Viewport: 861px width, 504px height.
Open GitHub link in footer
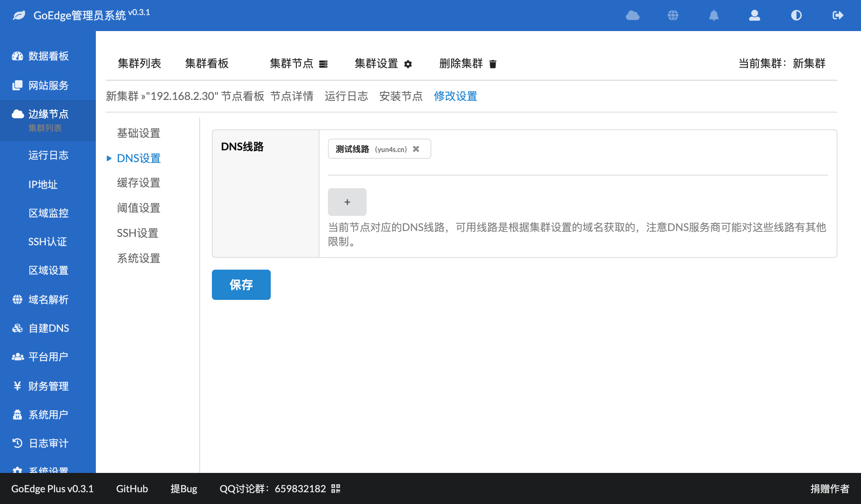[132, 488]
